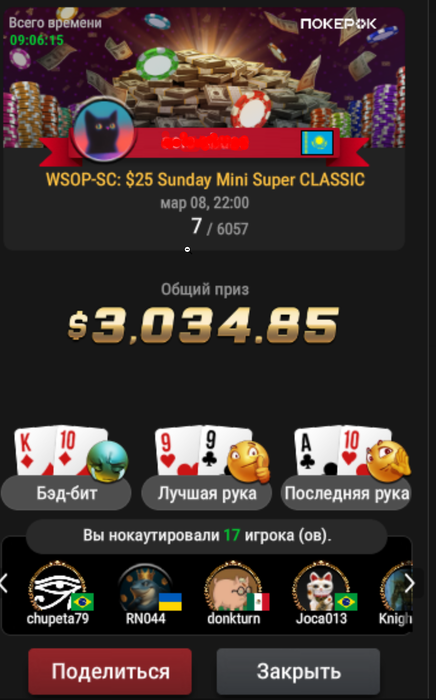
Task: Click the Закрыть button
Action: [x=299, y=671]
